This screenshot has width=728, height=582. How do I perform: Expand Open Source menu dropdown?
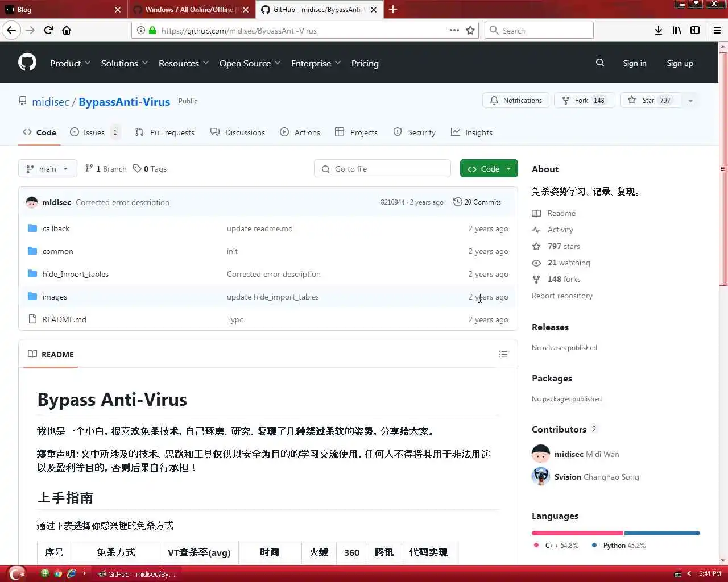(x=250, y=63)
